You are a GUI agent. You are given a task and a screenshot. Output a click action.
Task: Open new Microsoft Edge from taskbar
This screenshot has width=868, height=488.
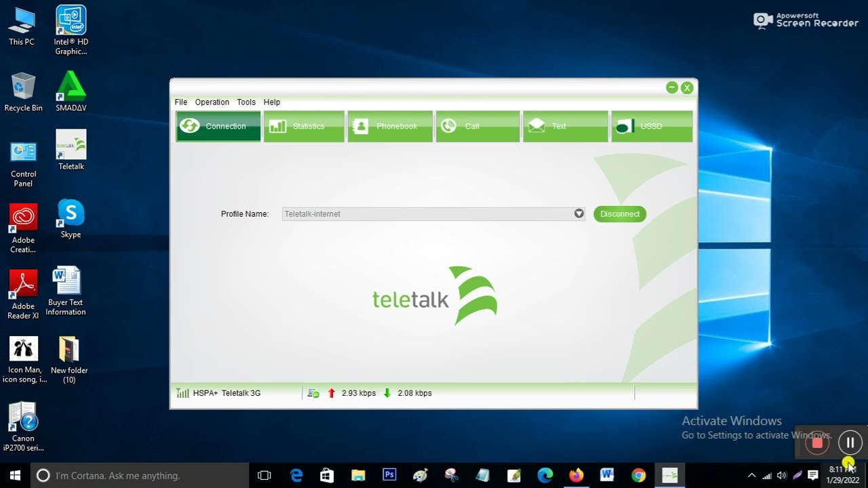(x=545, y=476)
